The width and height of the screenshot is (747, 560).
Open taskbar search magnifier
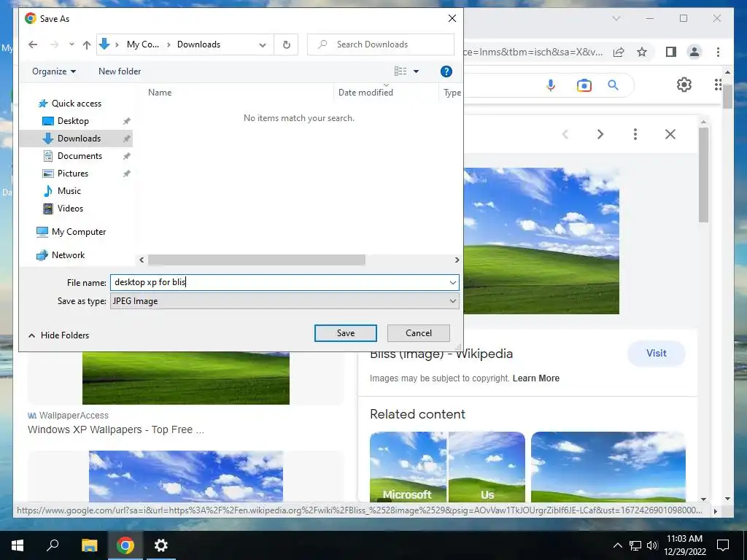coord(53,545)
